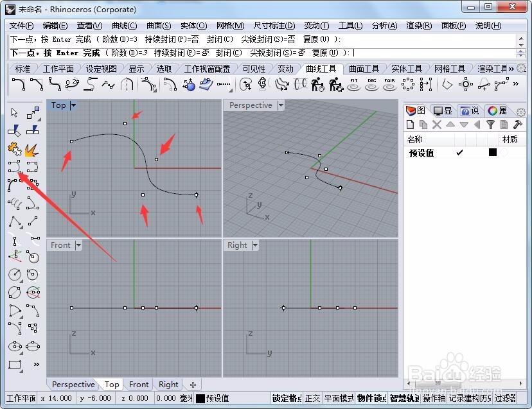Click the layer filter funnel icon

[490, 125]
